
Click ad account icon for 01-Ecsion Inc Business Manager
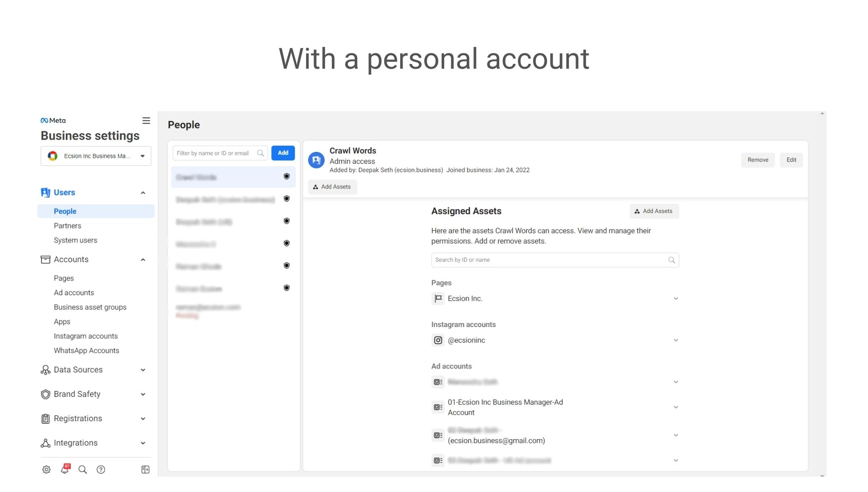438,407
